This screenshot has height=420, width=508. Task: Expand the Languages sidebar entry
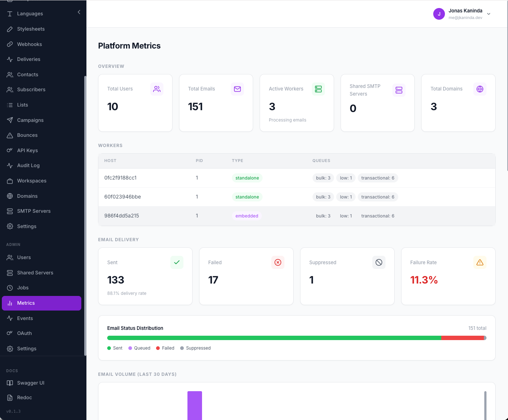tap(30, 14)
